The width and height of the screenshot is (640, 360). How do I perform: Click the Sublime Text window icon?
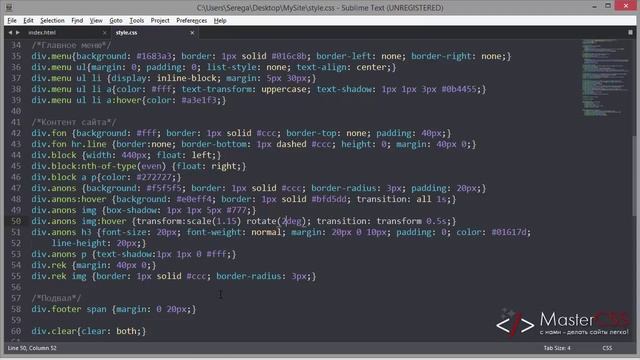pyautogui.click(x=9, y=7)
